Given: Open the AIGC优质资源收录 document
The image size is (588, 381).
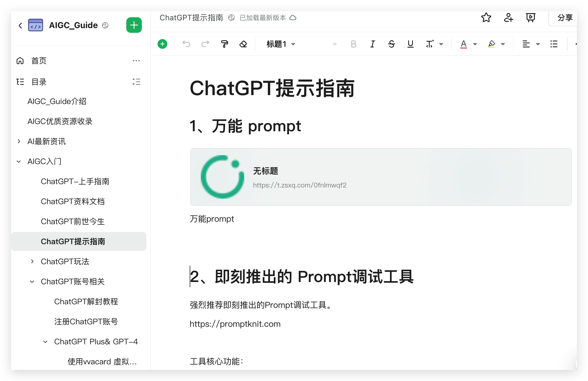Looking at the screenshot, I should coord(60,121).
